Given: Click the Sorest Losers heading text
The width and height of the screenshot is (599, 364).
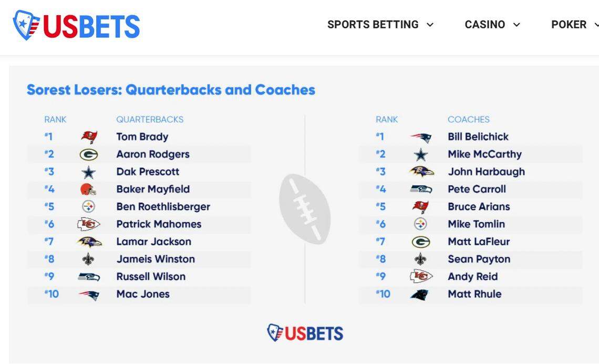Looking at the screenshot, I should (x=171, y=89).
